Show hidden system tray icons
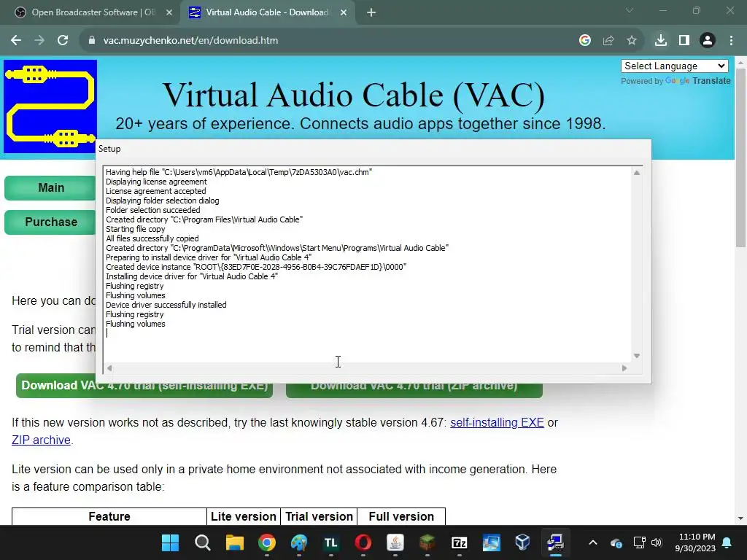This screenshot has width=747, height=560. click(592, 542)
